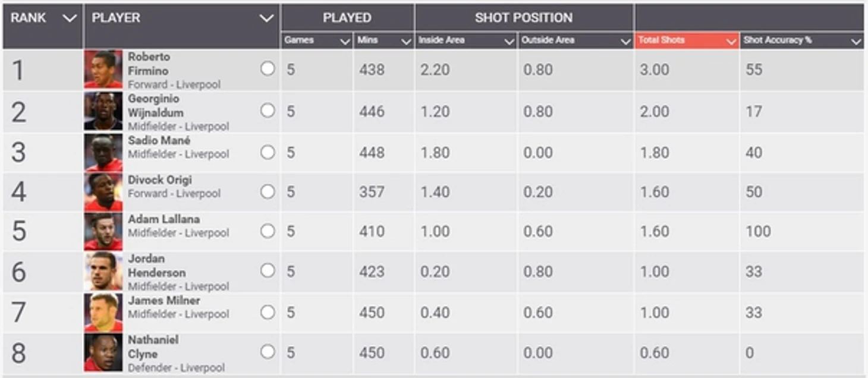This screenshot has width=868, height=378.
Task: Click Sadio Mané's player photo
Action: click(x=103, y=153)
